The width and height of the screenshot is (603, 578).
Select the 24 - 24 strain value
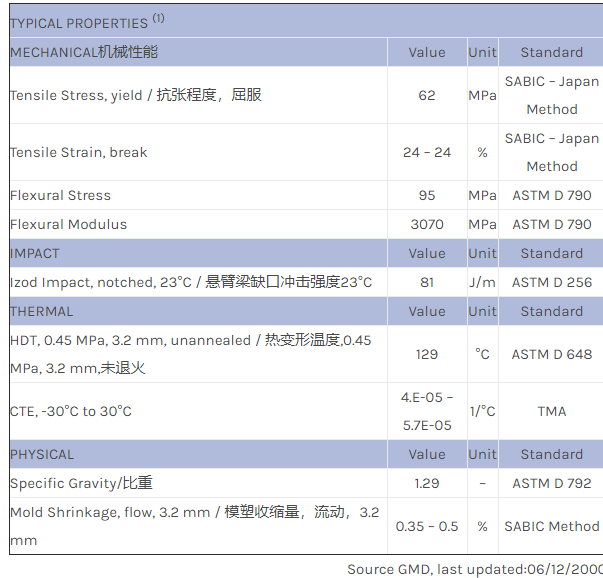point(427,152)
